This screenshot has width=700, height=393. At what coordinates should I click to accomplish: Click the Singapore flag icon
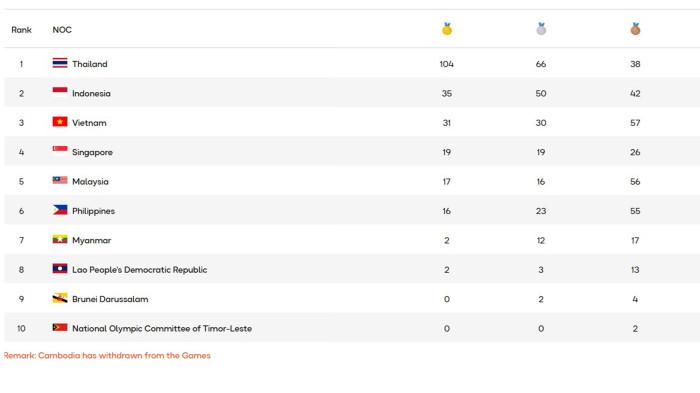(x=60, y=151)
